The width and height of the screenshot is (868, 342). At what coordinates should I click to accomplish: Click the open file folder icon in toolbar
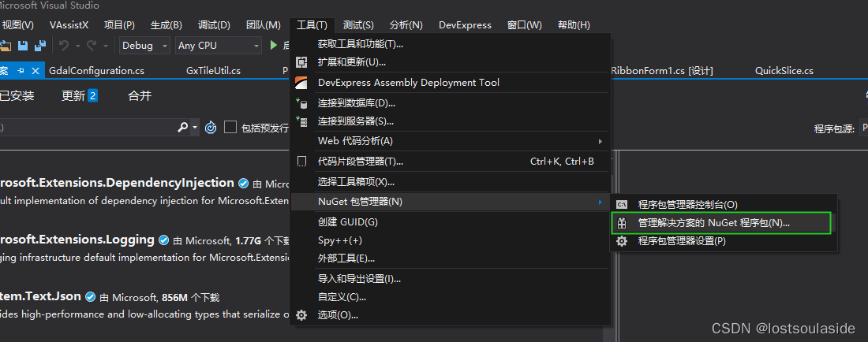coord(6,45)
